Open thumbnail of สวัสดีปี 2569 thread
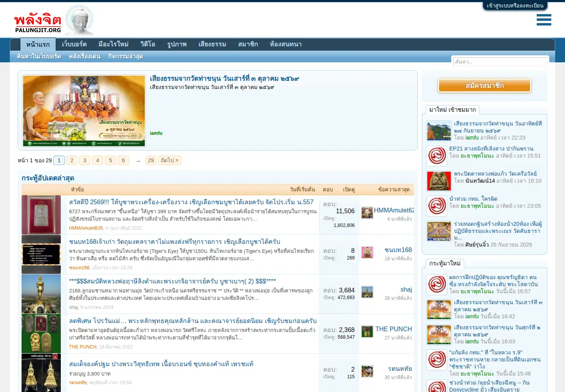Screen dimensions: 565x392 click(x=41, y=215)
